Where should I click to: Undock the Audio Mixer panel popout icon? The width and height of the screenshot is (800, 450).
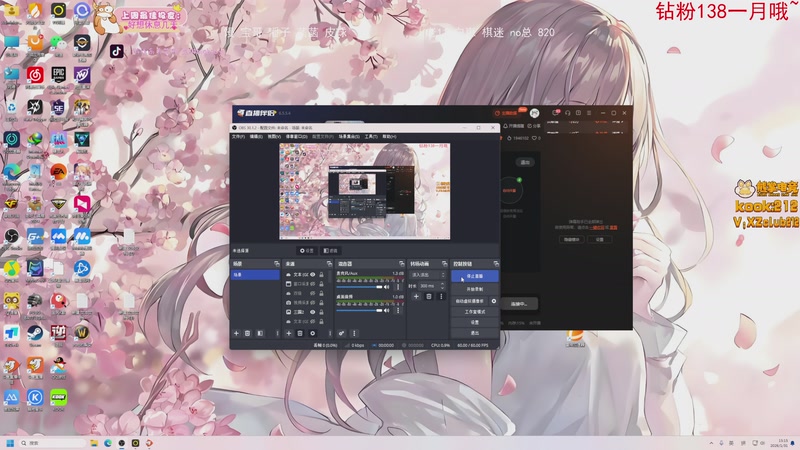[402, 264]
